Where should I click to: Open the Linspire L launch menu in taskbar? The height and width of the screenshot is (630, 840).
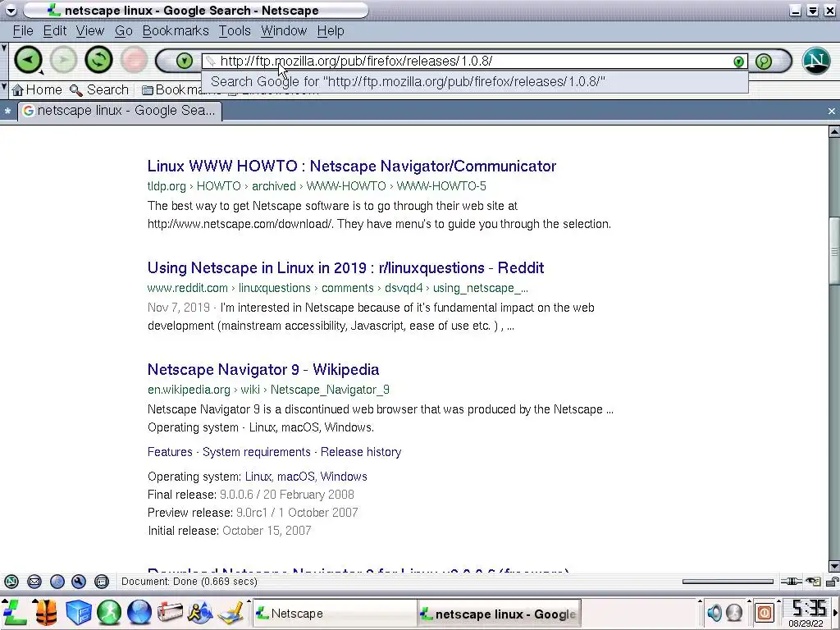point(15,612)
